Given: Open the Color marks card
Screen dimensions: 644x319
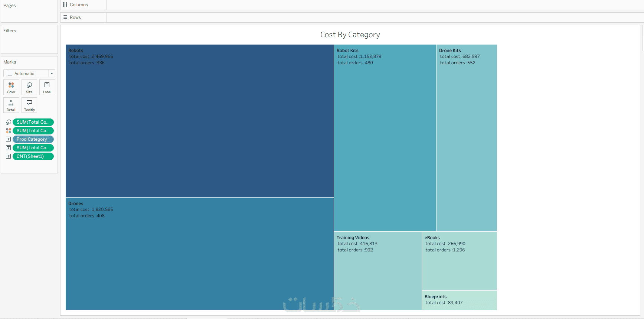Looking at the screenshot, I should 11,87.
